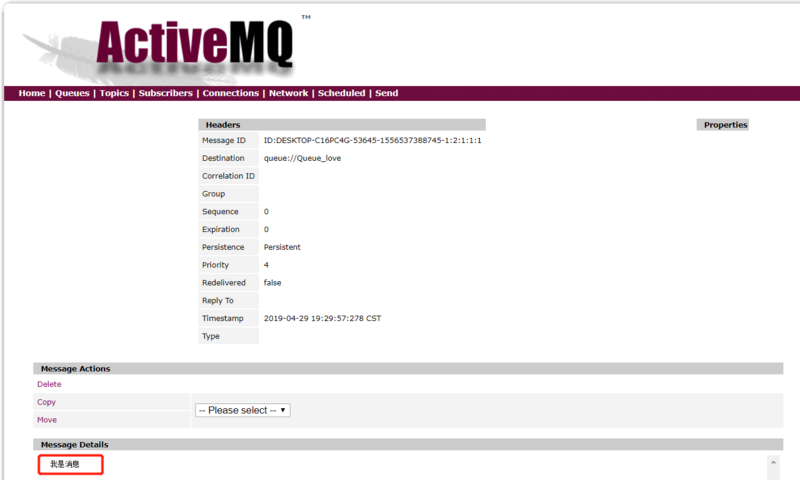This screenshot has width=800, height=480.
Task: Open the Please select destination dropdown
Action: pyautogui.click(x=243, y=410)
